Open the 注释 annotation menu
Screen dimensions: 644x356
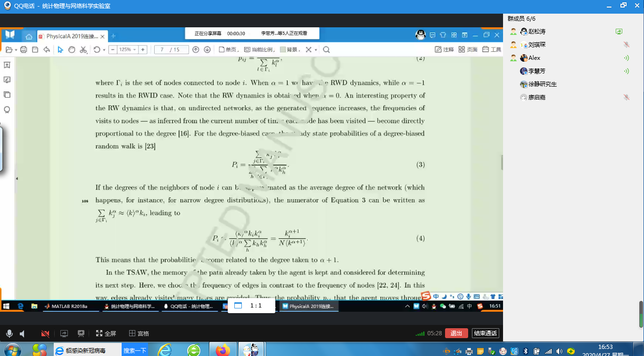pyautogui.click(x=444, y=49)
